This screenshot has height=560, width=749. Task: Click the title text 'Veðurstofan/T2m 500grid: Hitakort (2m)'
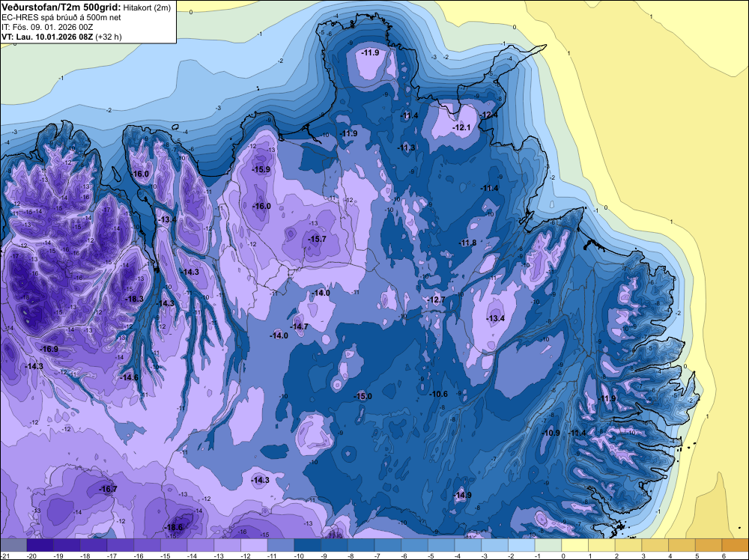pyautogui.click(x=86, y=7)
